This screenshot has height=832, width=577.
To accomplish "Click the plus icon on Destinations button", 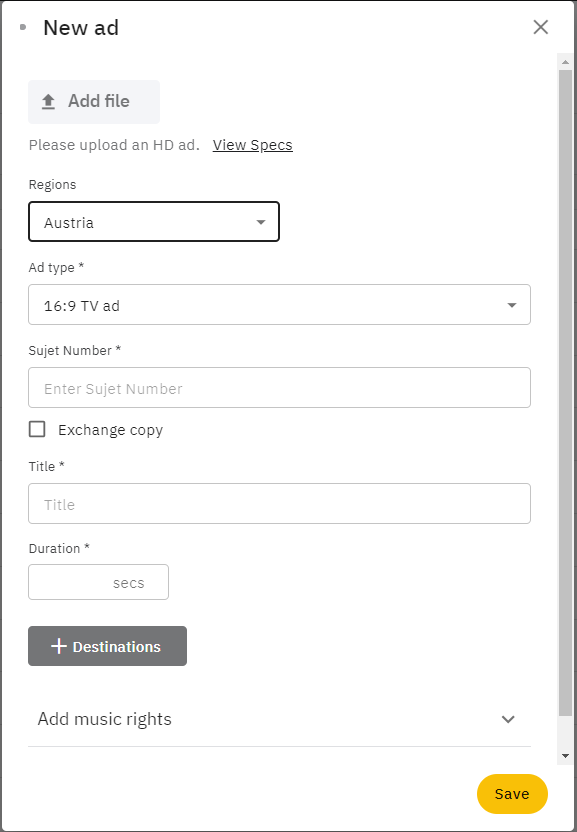I will 58,646.
